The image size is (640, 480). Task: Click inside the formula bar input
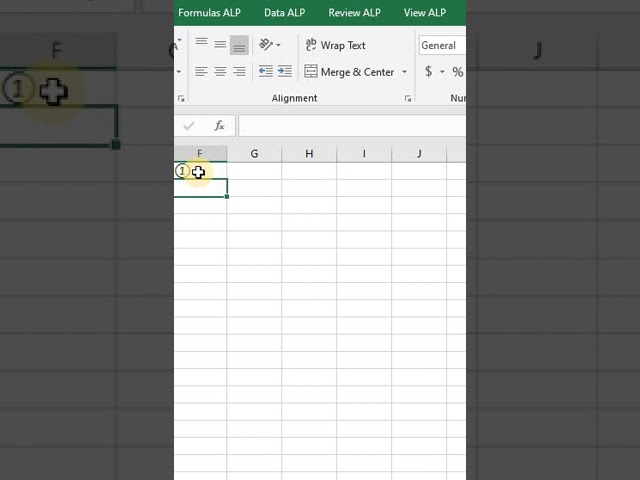(352, 126)
